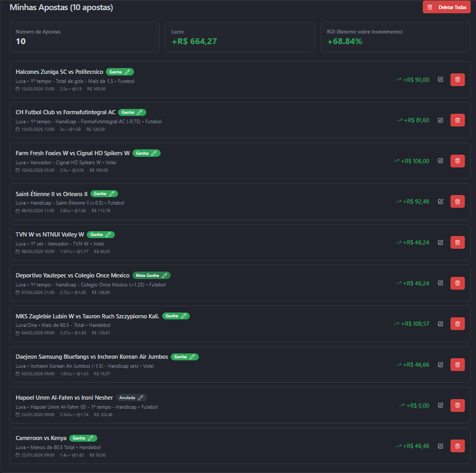The image size is (476, 473).
Task: Delete the Saint-Étienne II vs Orleans II bet
Action: tap(457, 201)
